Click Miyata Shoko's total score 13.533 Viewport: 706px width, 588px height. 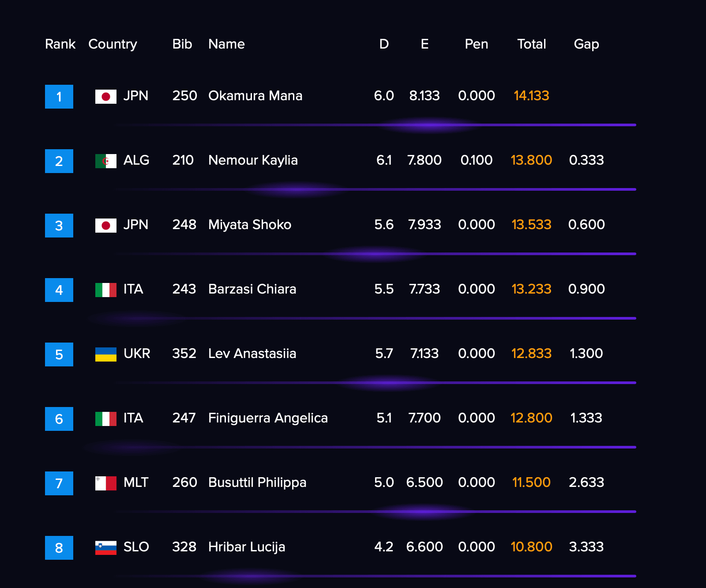point(531,225)
